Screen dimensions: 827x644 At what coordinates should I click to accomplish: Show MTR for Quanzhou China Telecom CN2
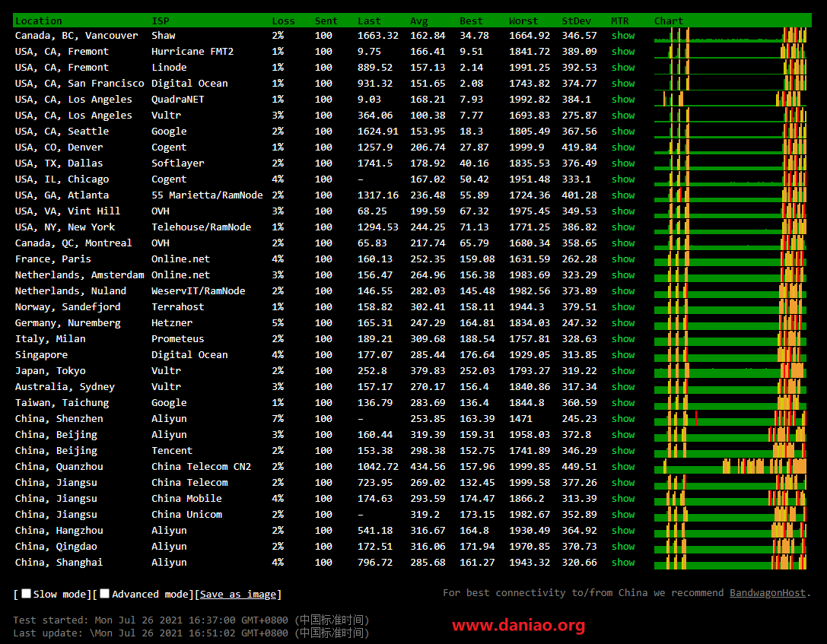(x=622, y=466)
